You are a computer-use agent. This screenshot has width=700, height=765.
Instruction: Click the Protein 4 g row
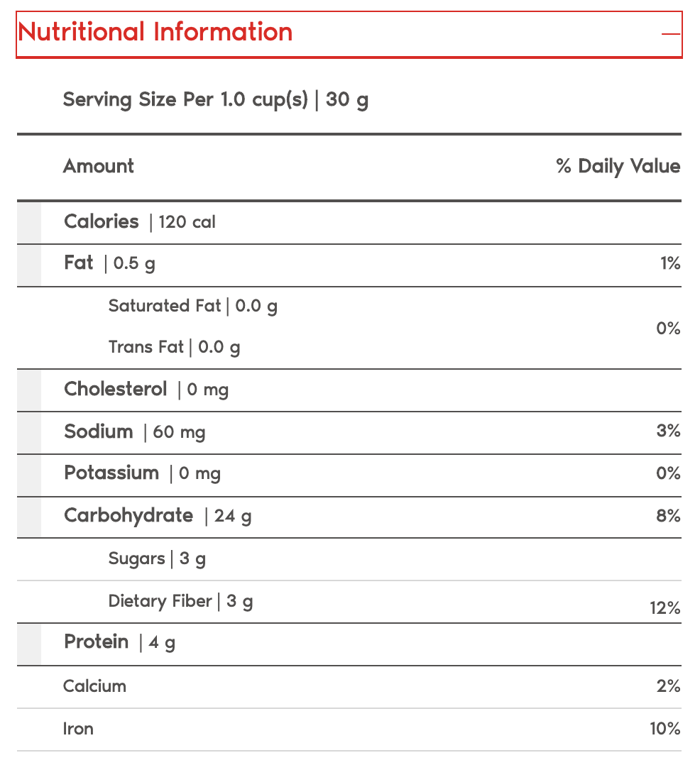point(119,643)
